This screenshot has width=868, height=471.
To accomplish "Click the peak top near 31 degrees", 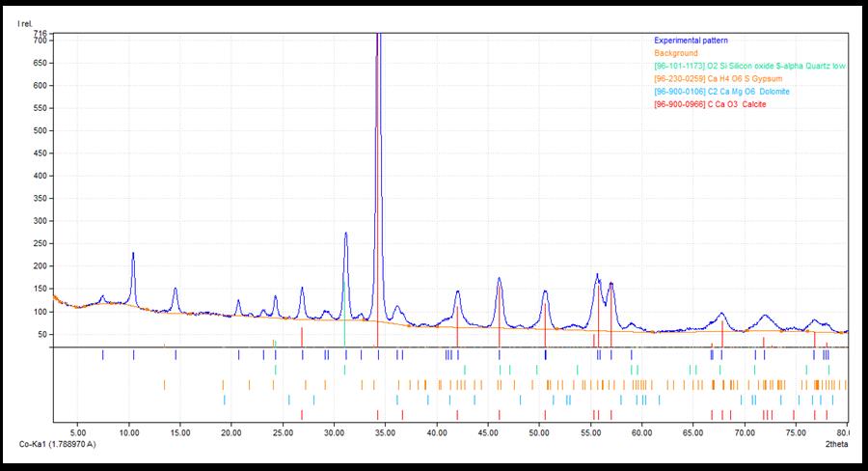I will pos(345,233).
